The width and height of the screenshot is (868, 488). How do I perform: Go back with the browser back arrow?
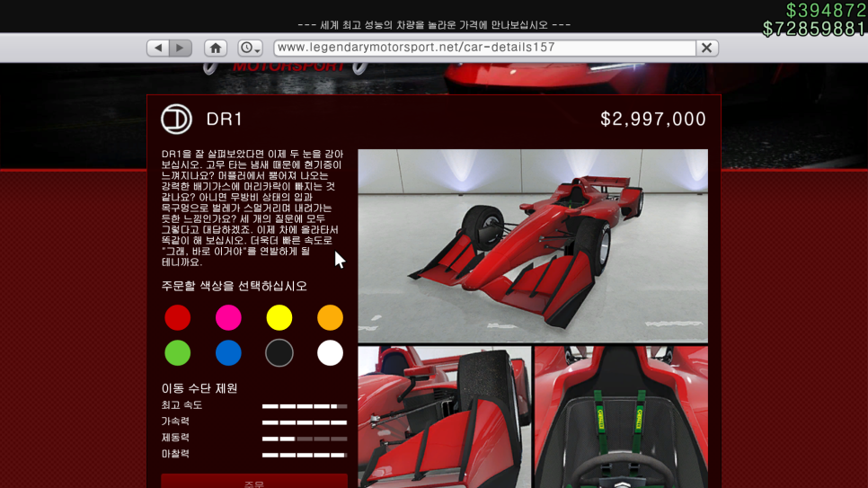(x=158, y=48)
